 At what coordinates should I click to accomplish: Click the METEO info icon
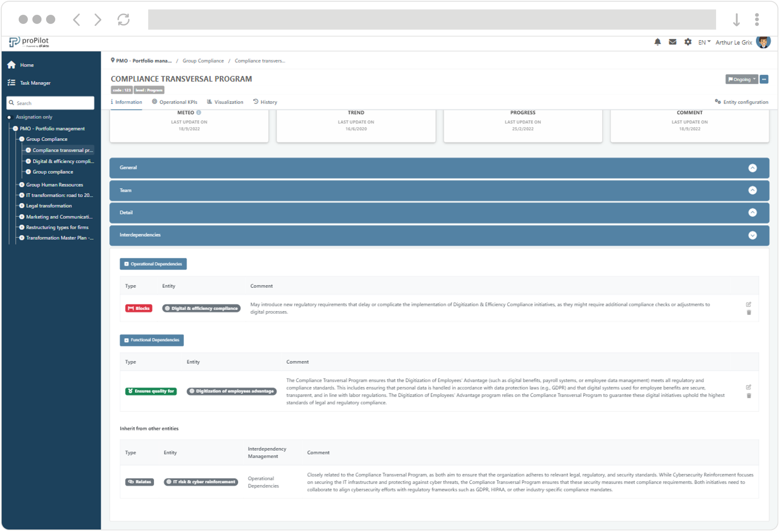[199, 113]
